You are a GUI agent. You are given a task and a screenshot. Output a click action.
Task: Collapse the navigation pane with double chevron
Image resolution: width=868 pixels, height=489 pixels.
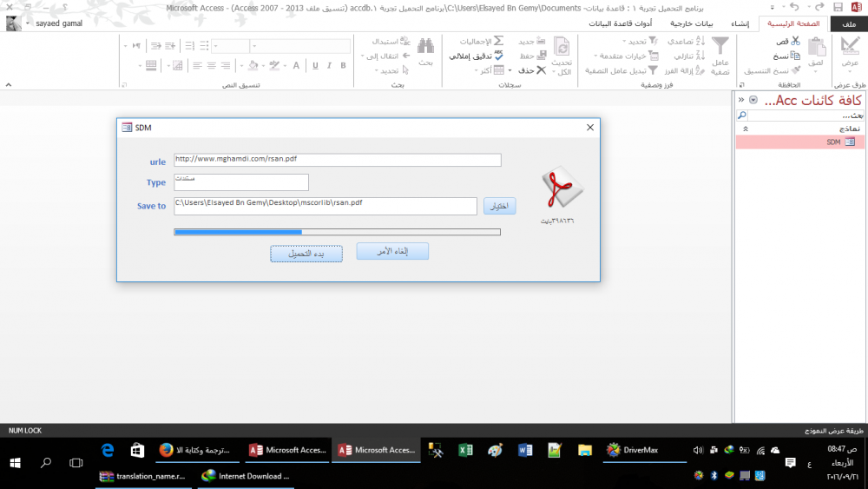coord(740,100)
